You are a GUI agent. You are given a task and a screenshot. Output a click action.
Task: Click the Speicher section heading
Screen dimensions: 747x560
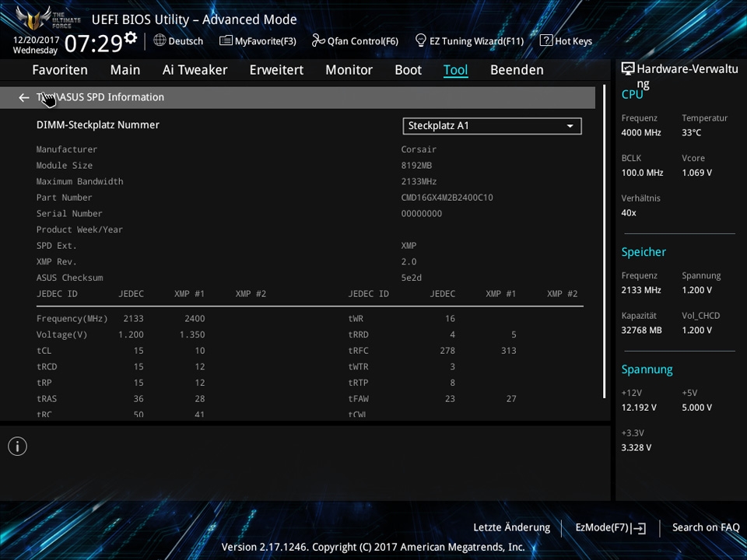[x=644, y=252]
